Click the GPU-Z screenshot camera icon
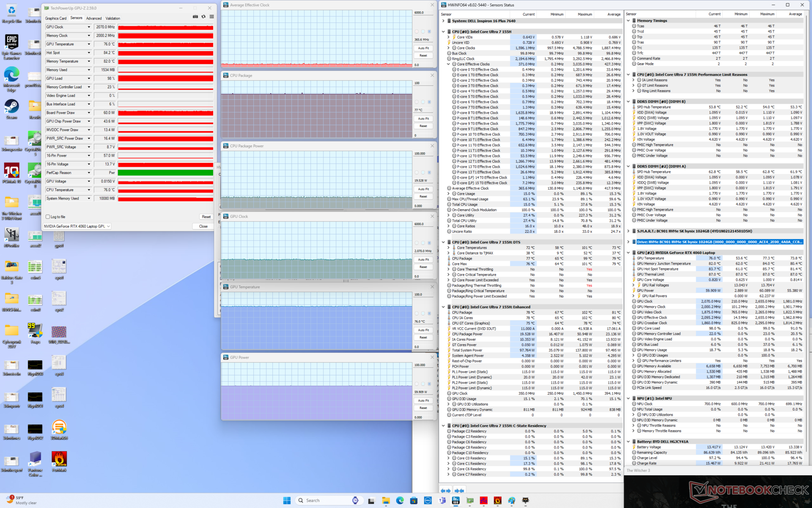The image size is (812, 508). pos(195,17)
